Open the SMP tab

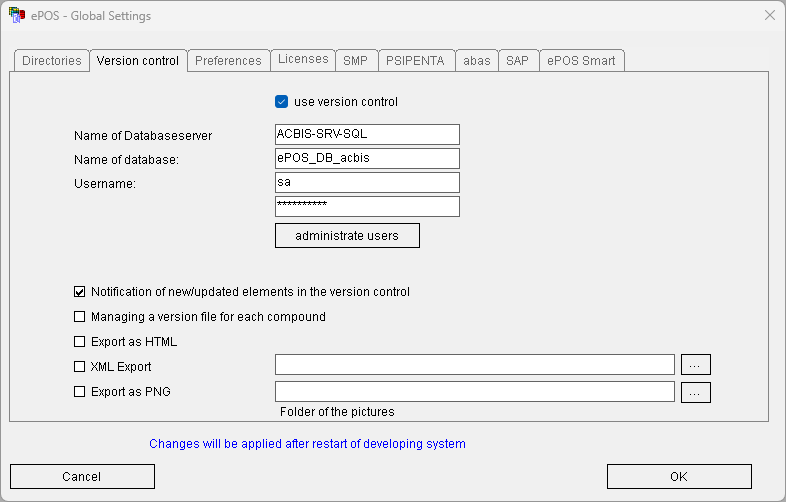click(355, 61)
